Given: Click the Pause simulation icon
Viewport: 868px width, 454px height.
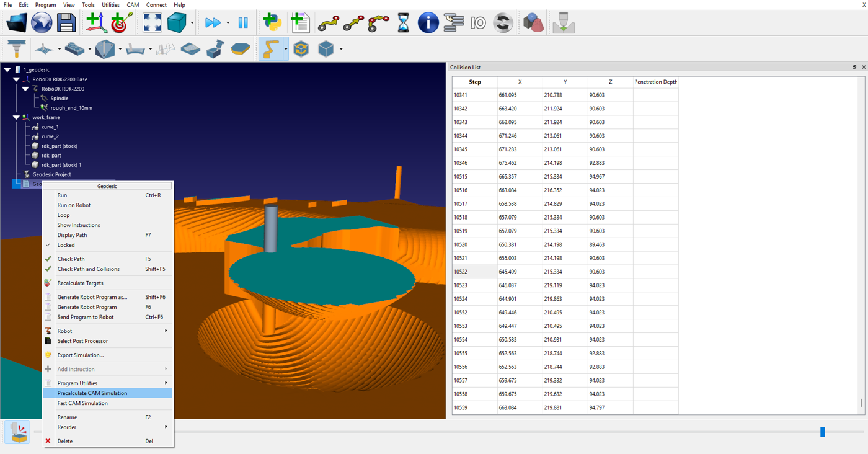Looking at the screenshot, I should pyautogui.click(x=243, y=23).
